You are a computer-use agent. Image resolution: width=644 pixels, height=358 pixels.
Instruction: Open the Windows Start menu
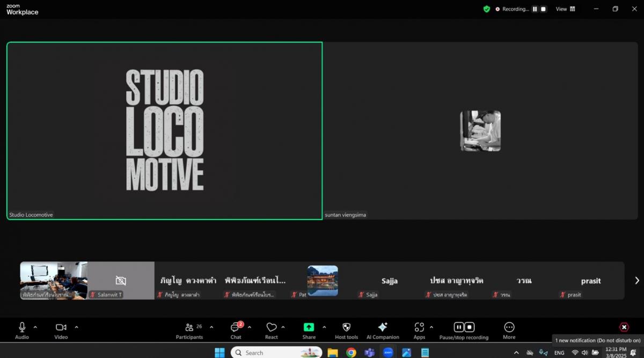click(219, 353)
